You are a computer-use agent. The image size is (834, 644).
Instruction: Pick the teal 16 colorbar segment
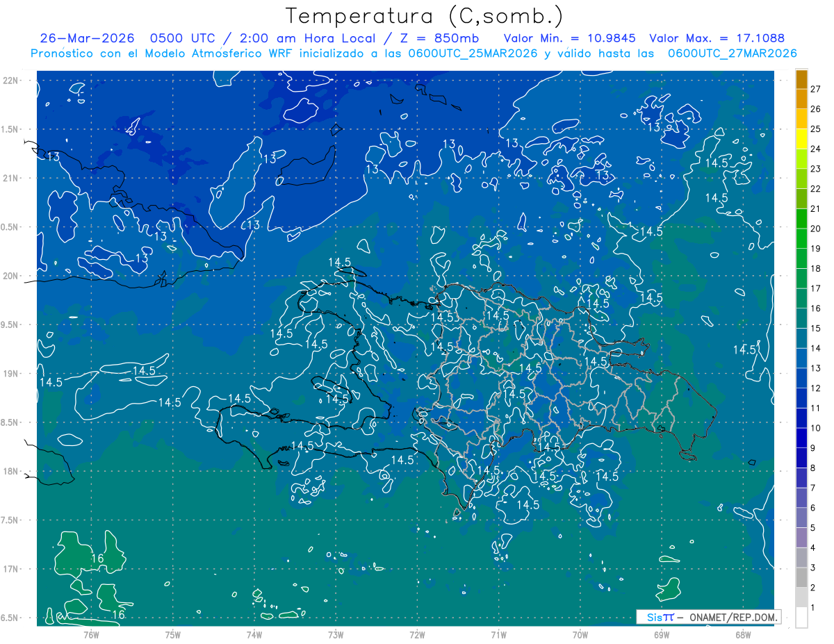(801, 299)
